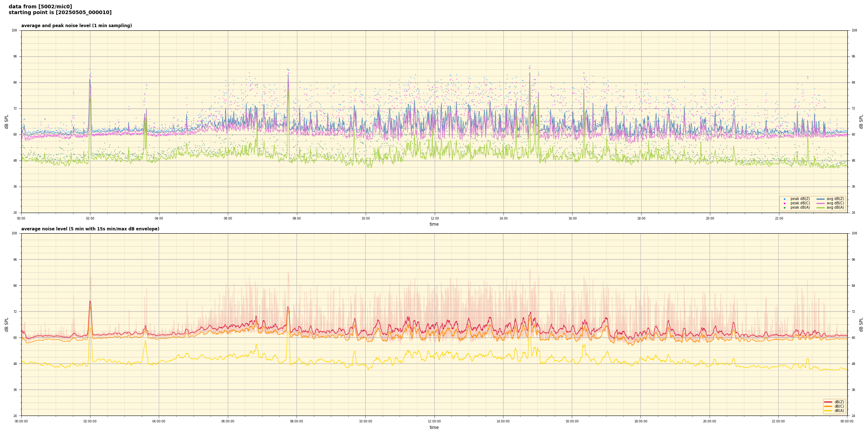Click the 'data from [5002/mic0]' header text

(x=40, y=7)
